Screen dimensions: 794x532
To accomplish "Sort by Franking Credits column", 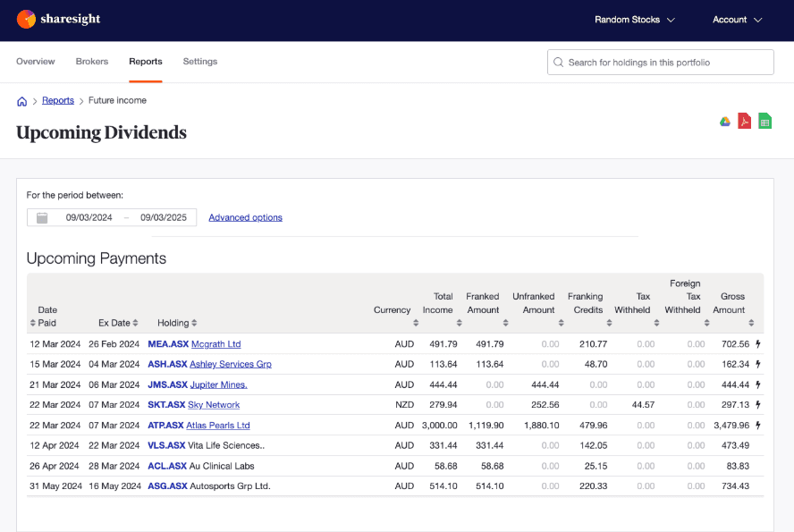I will (609, 323).
